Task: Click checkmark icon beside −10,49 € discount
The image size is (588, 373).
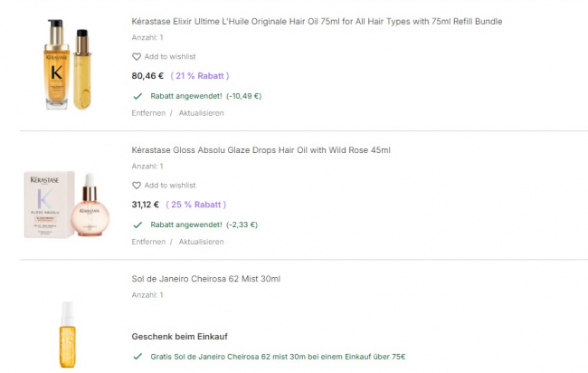Action: pos(138,95)
